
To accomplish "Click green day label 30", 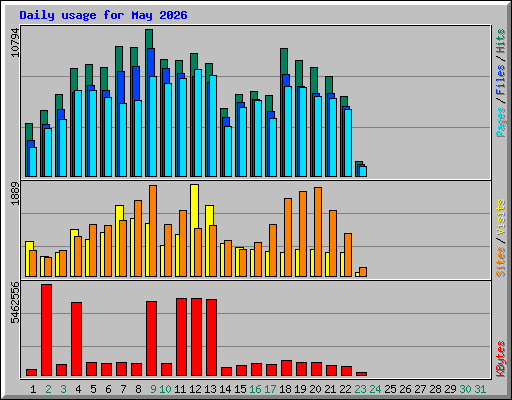I will point(465,389).
